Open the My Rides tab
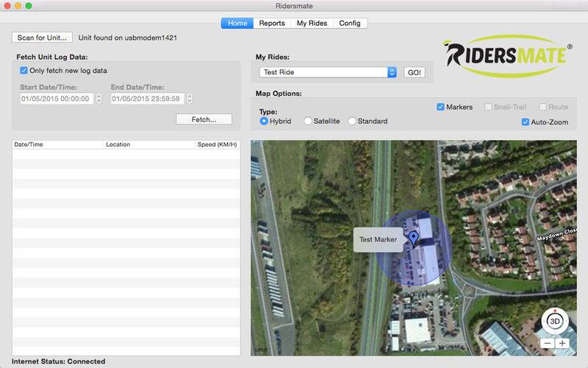Viewport: 588px width, 368px height. click(x=312, y=24)
